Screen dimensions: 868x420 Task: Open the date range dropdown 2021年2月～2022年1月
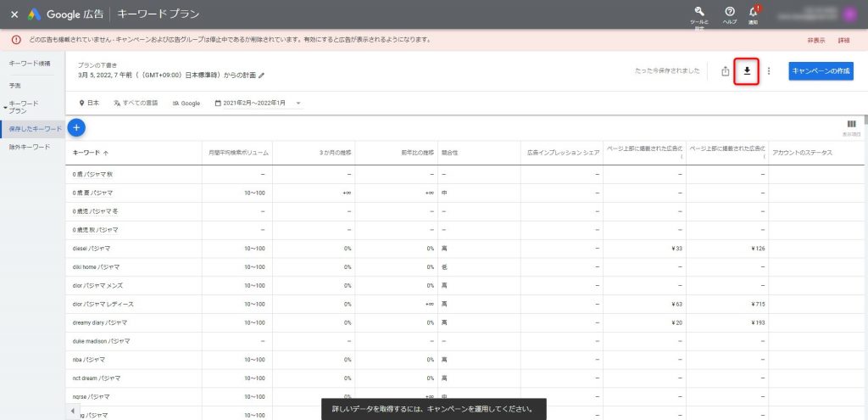pos(258,104)
